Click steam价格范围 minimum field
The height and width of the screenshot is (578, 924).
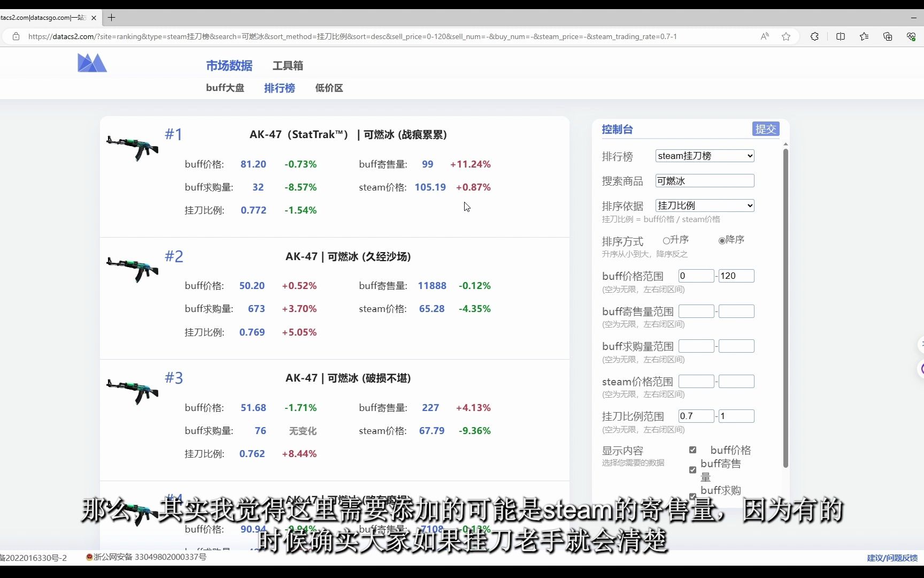coord(696,381)
